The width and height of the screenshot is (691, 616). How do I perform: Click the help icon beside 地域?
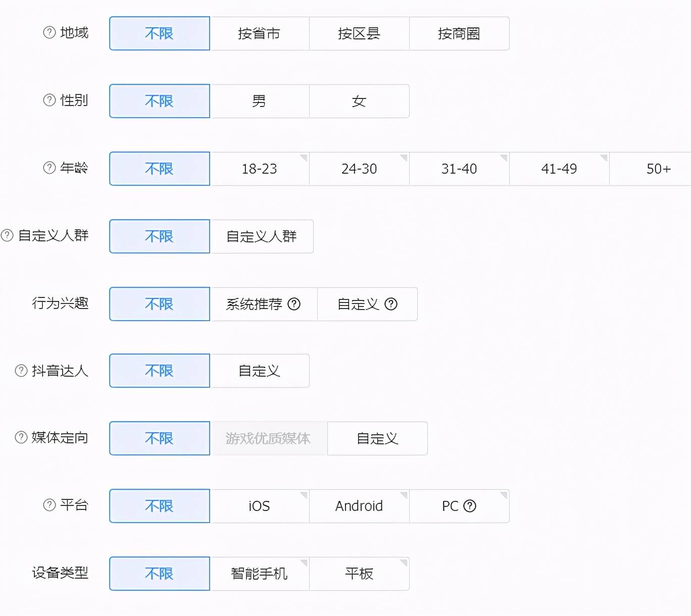pos(50,33)
